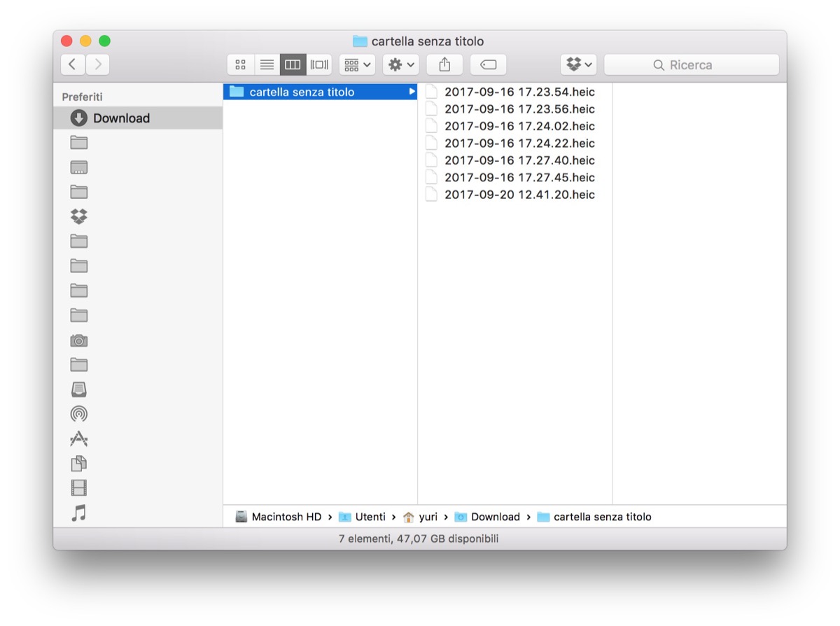Open the Applications sidebar item
840x626 pixels.
[79, 438]
